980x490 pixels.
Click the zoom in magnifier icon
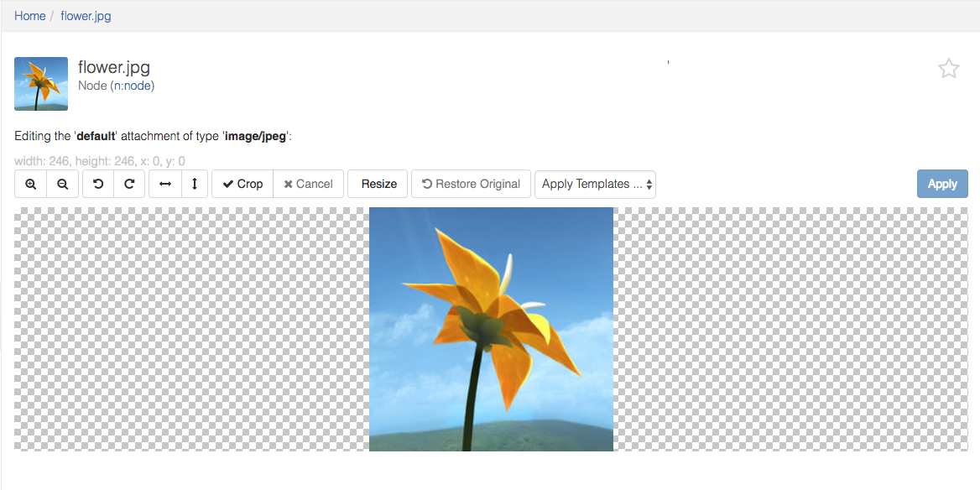click(x=30, y=184)
